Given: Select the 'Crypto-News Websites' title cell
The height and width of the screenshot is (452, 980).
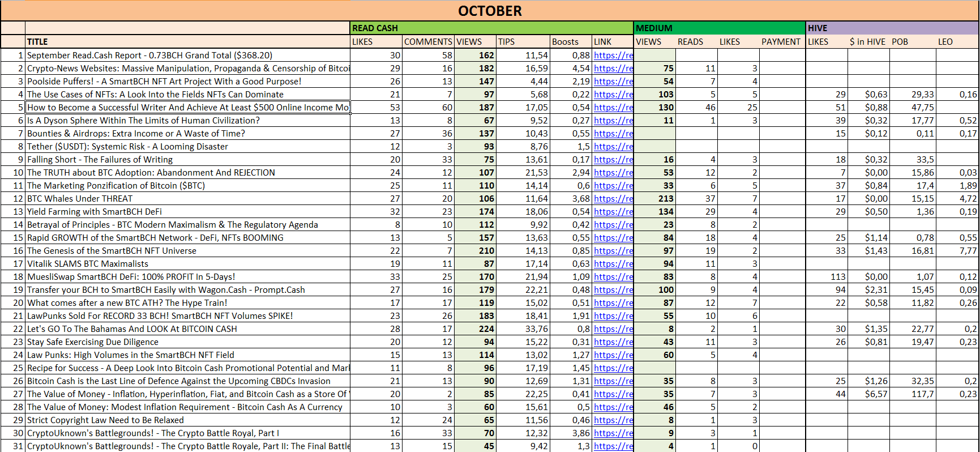Looking at the screenshot, I should point(187,69).
